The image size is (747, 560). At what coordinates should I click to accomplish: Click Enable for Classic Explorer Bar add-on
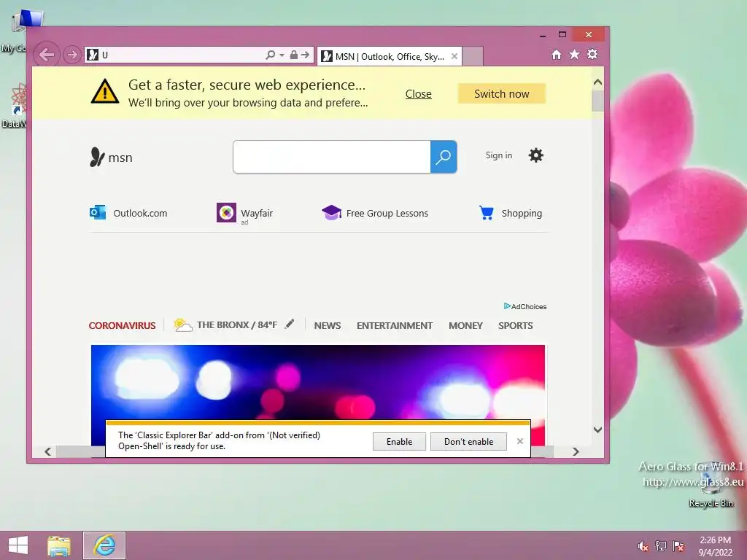(399, 441)
